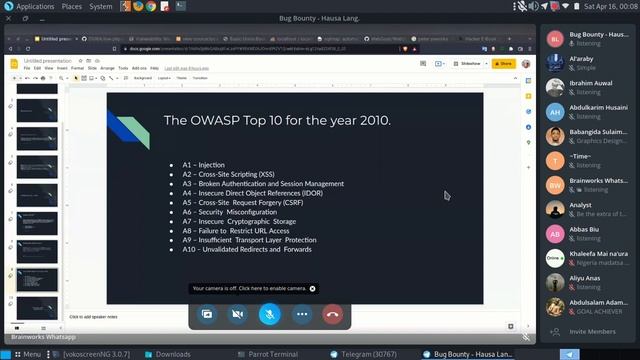Open the three-dots more options call button
This screenshot has height=360, width=640.
coord(302,314)
